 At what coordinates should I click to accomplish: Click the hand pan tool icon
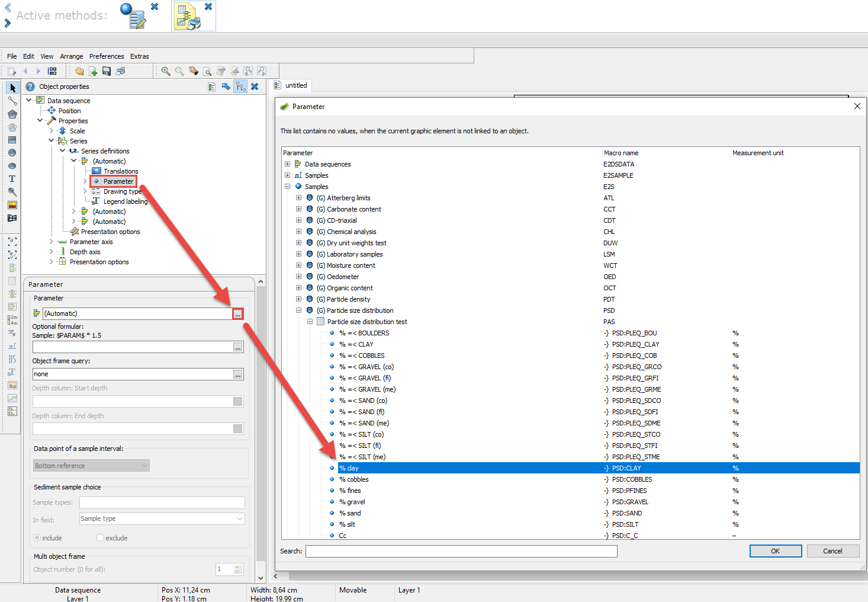194,71
